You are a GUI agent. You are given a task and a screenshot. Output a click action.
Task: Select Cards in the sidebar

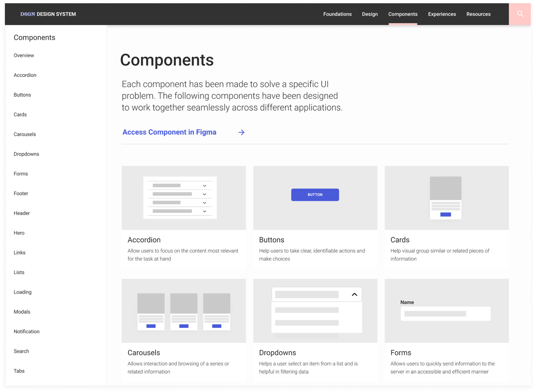20,114
